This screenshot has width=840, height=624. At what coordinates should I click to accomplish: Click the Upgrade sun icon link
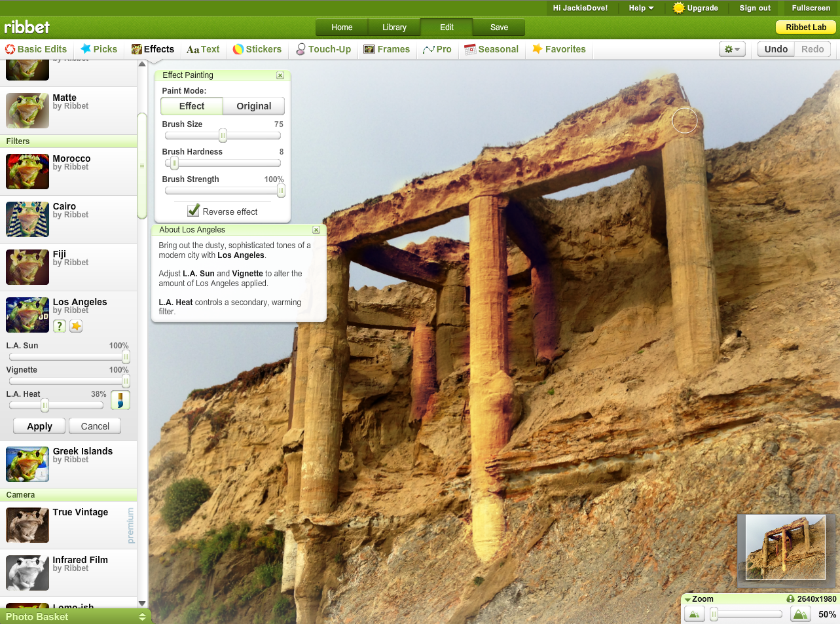(696, 8)
